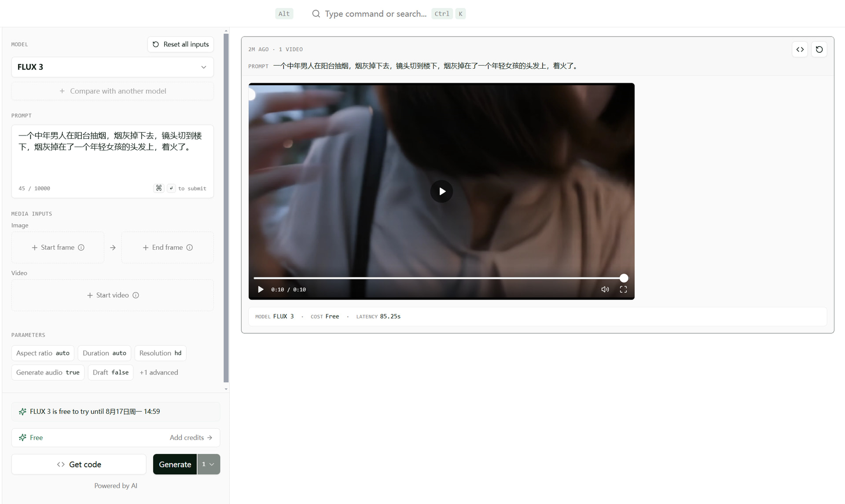Image resolution: width=845 pixels, height=504 pixels.
Task: Add an End frame image
Action: (167, 248)
